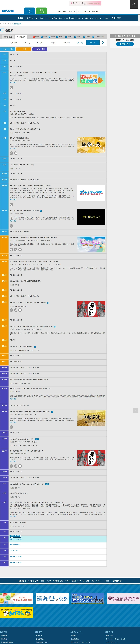This screenshot has width=140, height=644.
Task: Choose the 2/8 (土) date
Action: pyautogui.click(x=80, y=43)
